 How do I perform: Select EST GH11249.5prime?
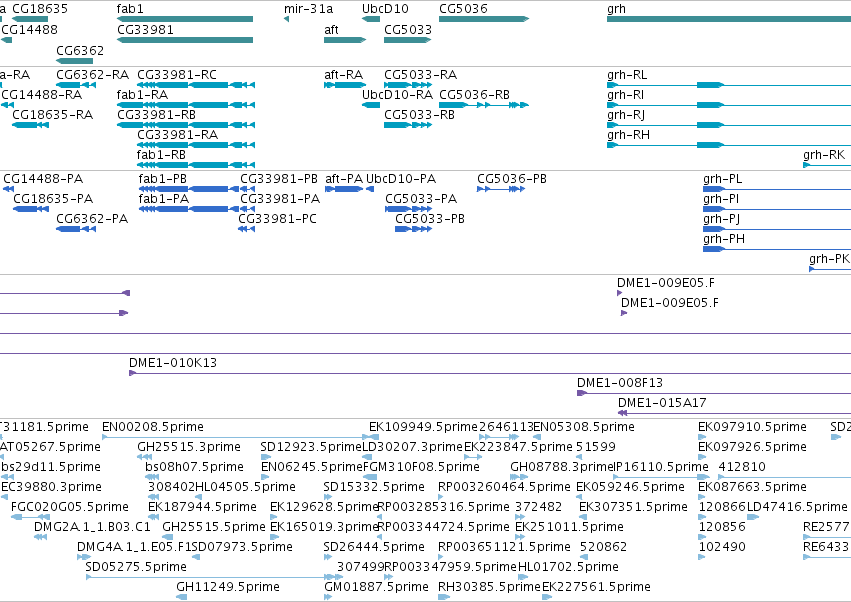click(x=182, y=597)
